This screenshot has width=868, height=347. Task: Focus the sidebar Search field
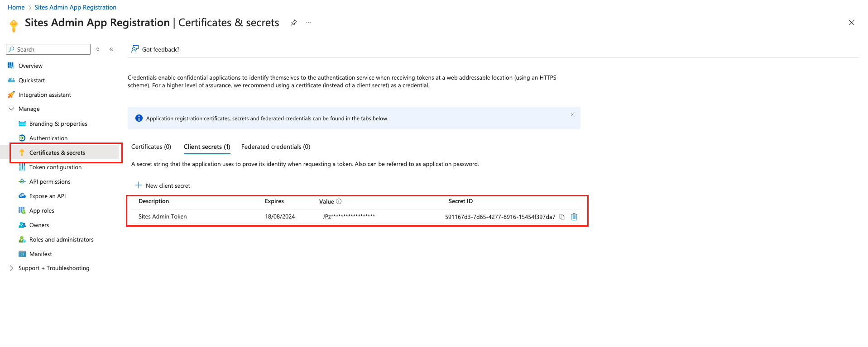pyautogui.click(x=48, y=49)
